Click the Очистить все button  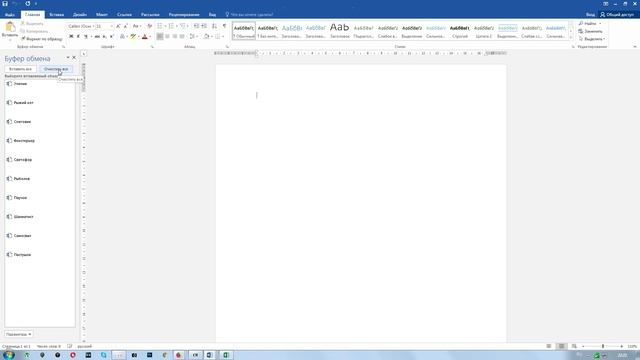pyautogui.click(x=56, y=69)
